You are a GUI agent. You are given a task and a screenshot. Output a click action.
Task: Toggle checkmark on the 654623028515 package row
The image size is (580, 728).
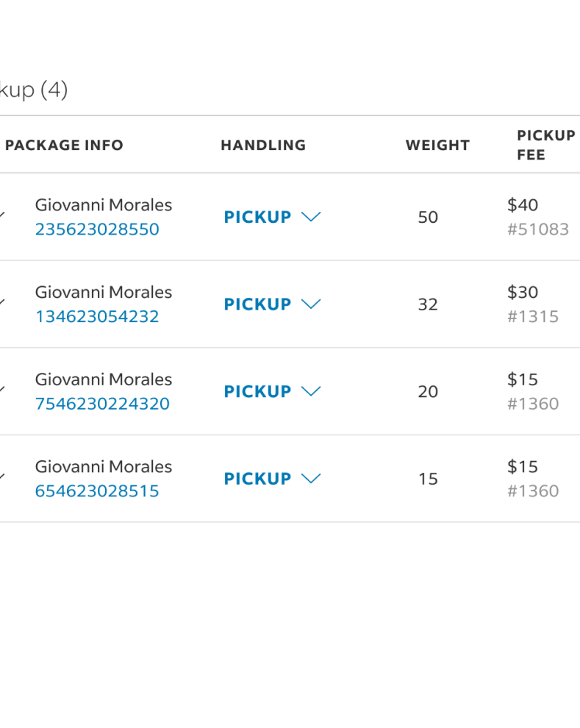pyautogui.click(x=2, y=478)
